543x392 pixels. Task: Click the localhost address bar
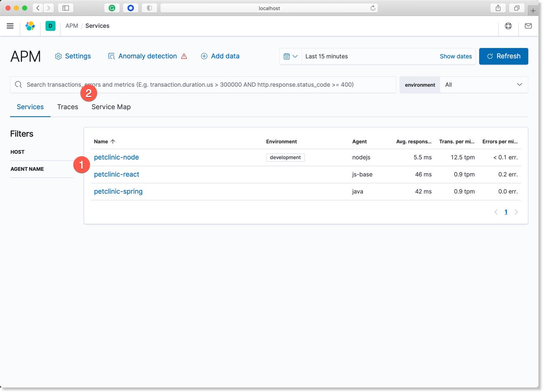(269, 8)
